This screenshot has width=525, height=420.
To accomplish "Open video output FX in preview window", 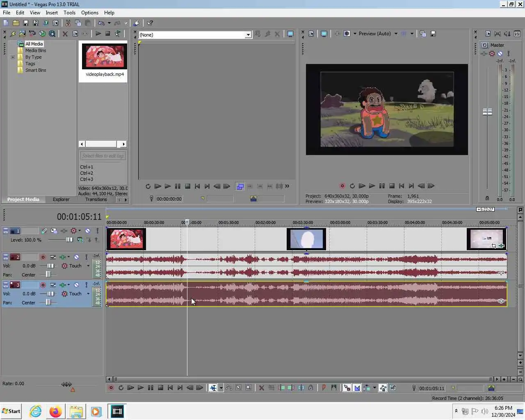I will pos(337,34).
